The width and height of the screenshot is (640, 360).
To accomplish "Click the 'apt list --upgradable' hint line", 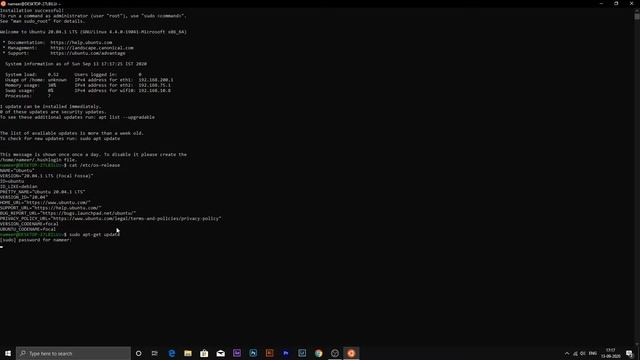I will 77,117.
